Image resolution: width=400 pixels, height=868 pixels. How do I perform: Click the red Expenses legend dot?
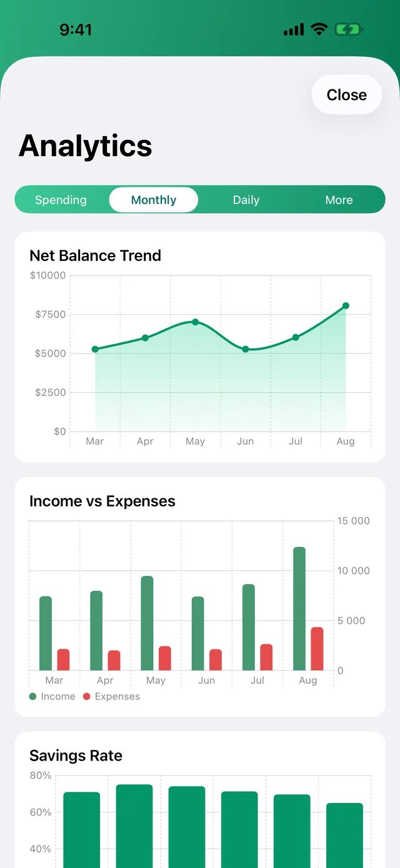pyautogui.click(x=87, y=696)
